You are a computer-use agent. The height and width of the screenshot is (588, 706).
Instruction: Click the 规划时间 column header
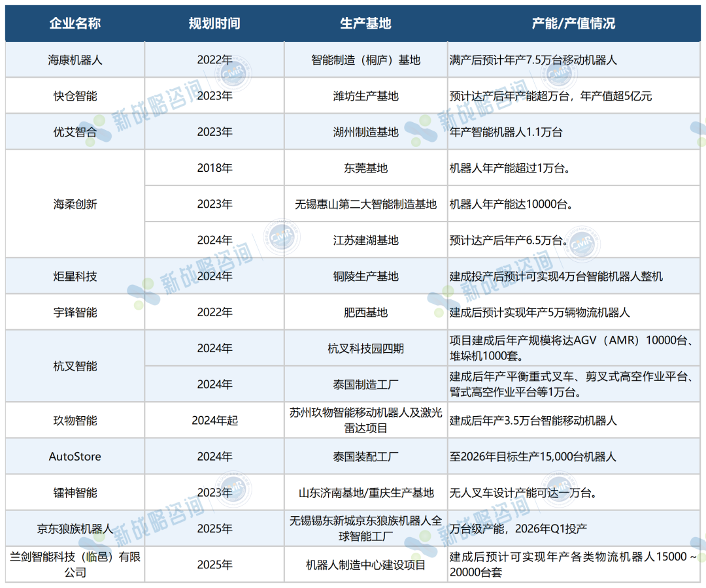coord(214,24)
